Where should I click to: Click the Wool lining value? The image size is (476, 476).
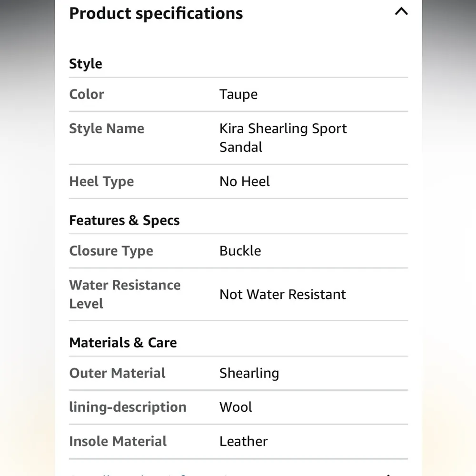236,407
